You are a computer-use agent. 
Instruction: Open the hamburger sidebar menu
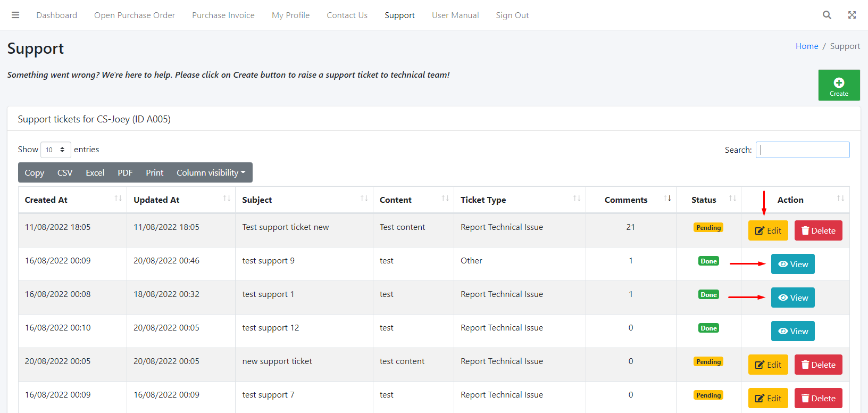tap(15, 15)
